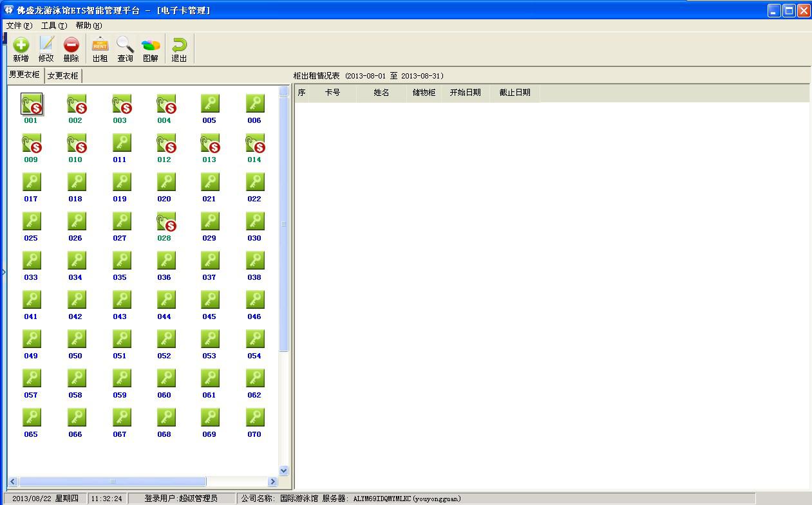Image resolution: width=812 pixels, height=505 pixels.
Task: Click the 柜出租情况表 date range title
Action: point(368,76)
